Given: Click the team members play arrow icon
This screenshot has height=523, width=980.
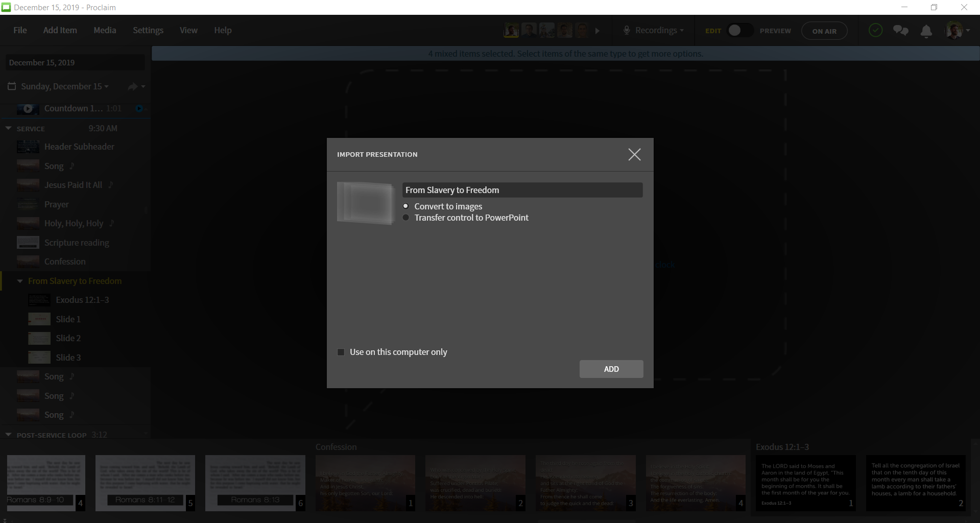Looking at the screenshot, I should pos(597,31).
